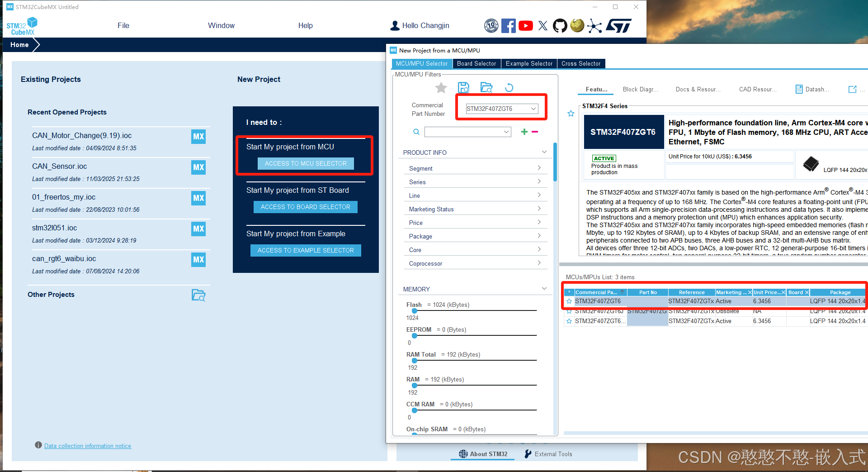This screenshot has width=868, height=472.
Task: Click the ST network star icon
Action: click(x=594, y=26)
